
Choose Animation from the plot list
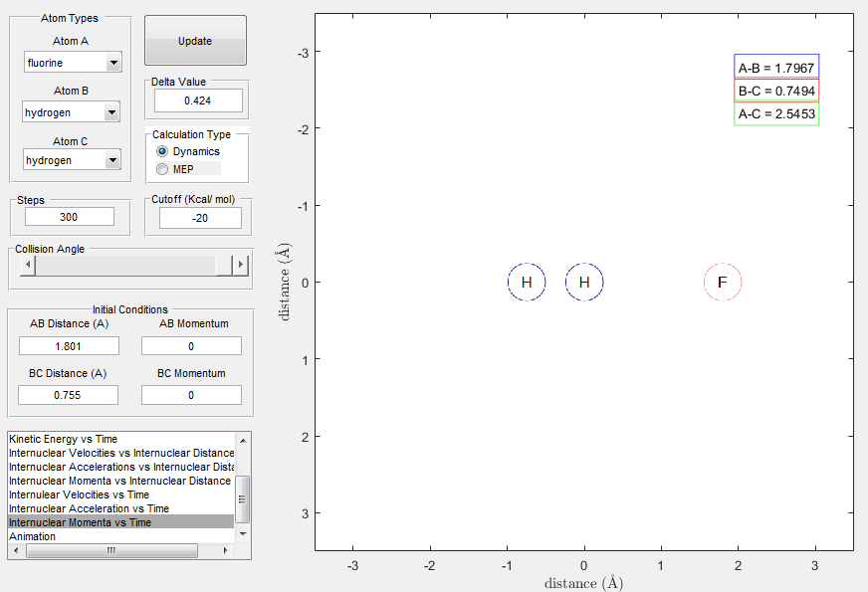point(32,536)
